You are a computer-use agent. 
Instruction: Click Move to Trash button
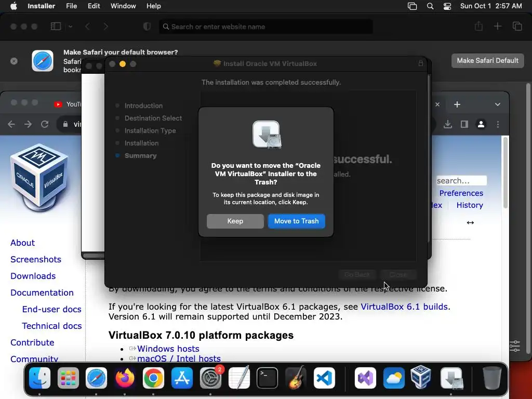pyautogui.click(x=296, y=221)
